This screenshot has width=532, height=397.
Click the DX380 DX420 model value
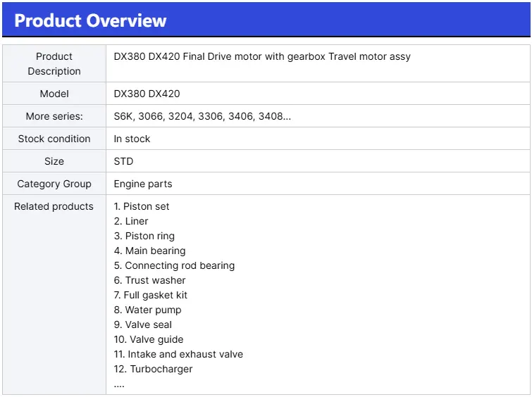click(147, 94)
